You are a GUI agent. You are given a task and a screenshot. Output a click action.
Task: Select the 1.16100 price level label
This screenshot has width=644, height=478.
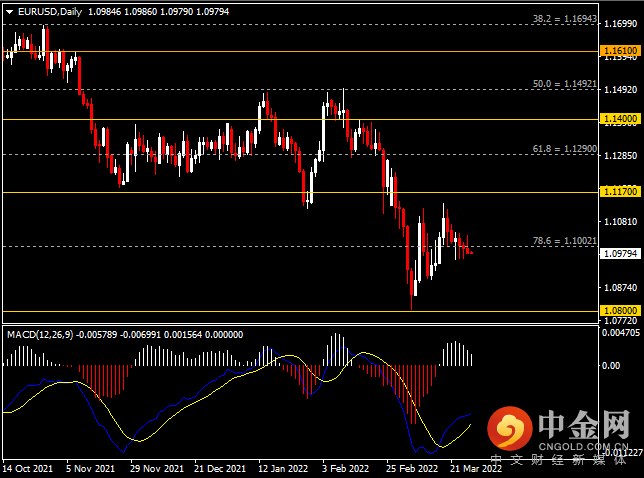[x=620, y=51]
